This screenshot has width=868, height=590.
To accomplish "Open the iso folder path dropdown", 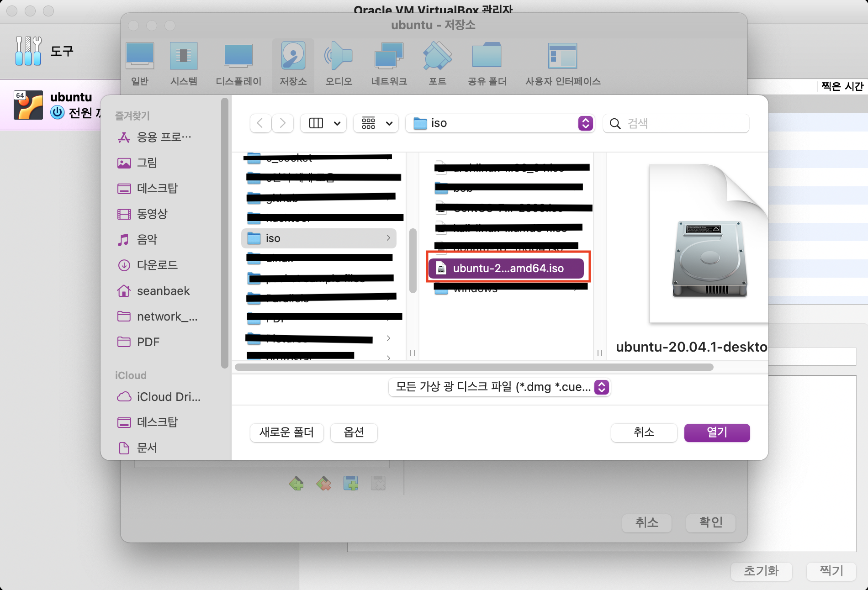I will click(x=500, y=123).
